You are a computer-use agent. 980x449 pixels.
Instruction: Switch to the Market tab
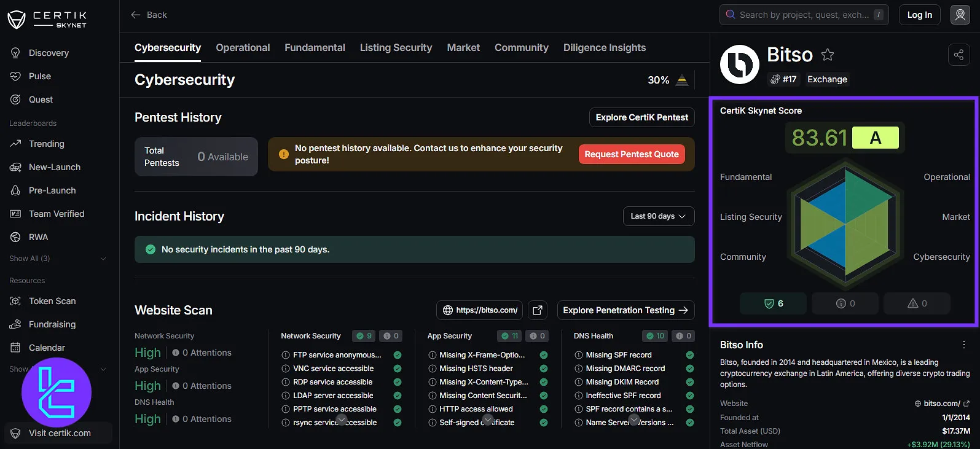pyautogui.click(x=463, y=47)
